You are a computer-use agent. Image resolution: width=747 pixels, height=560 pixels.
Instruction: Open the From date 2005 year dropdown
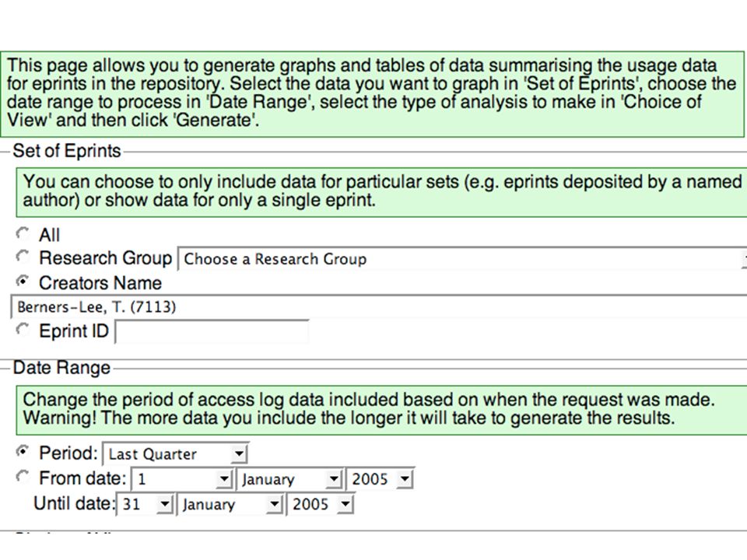[381, 478]
